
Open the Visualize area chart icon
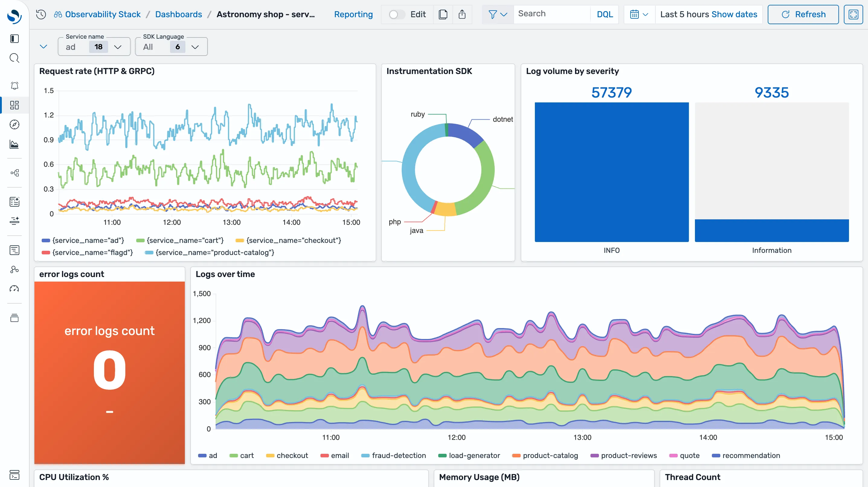coord(14,144)
